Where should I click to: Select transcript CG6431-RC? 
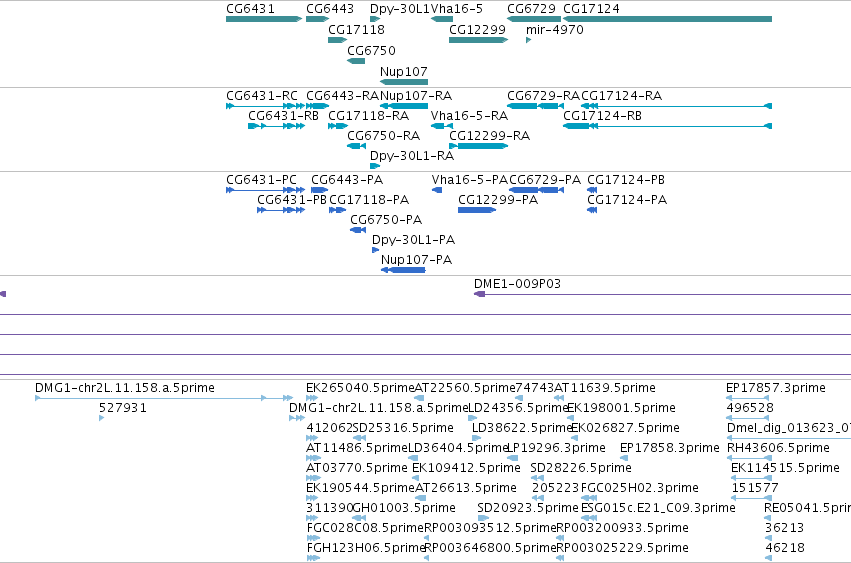click(262, 96)
